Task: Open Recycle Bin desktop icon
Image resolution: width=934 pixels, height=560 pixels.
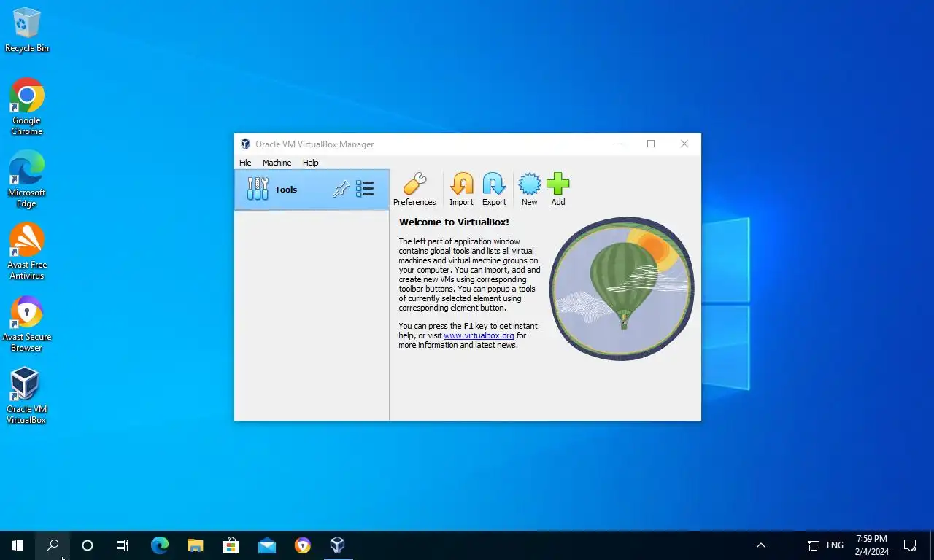Action: (x=27, y=30)
